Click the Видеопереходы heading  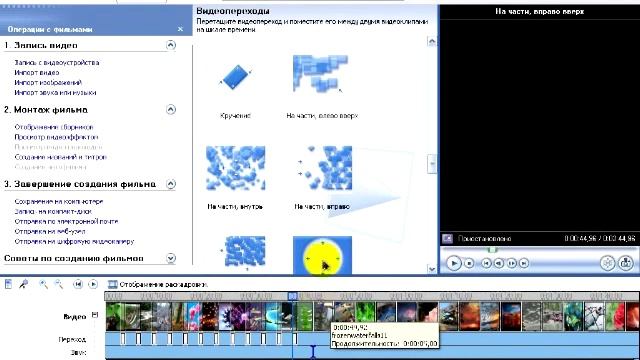pyautogui.click(x=233, y=11)
